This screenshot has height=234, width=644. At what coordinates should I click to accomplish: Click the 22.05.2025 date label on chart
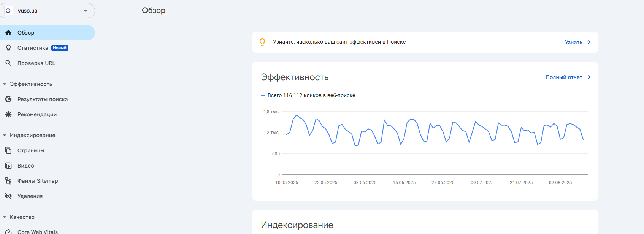[x=326, y=183]
